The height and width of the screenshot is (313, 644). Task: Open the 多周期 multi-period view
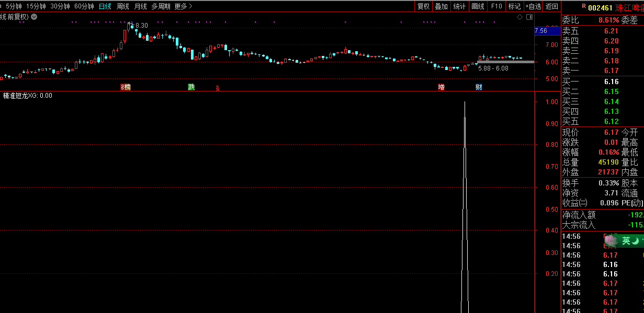pyautogui.click(x=161, y=6)
